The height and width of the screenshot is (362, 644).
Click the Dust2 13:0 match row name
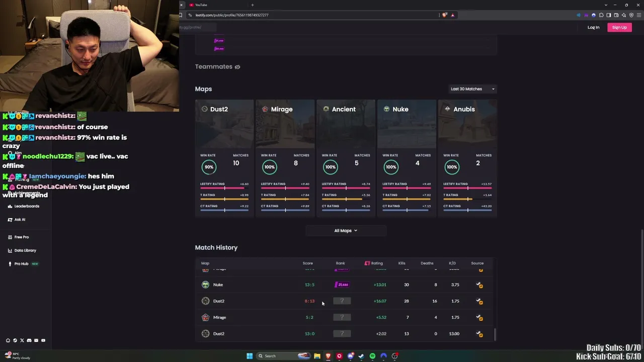[219, 334]
